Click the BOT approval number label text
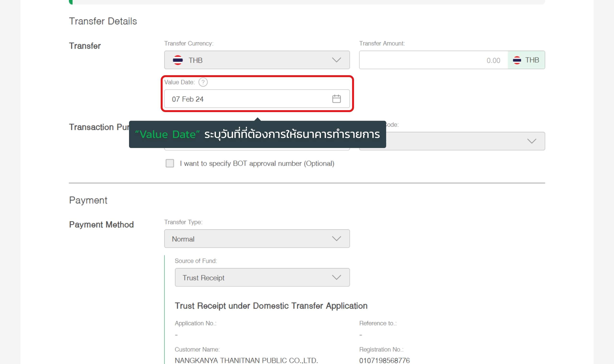Screen dimensions: 614x364 coord(257,164)
